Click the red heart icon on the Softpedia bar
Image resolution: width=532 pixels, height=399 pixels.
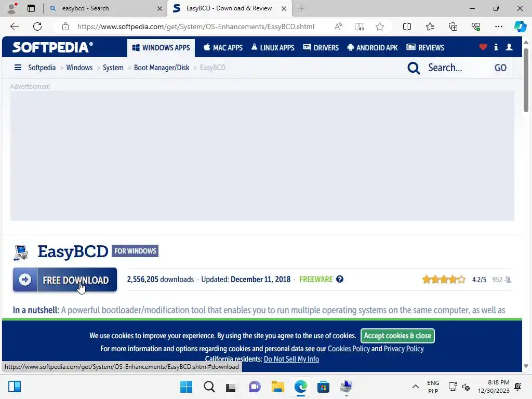pyautogui.click(x=483, y=47)
